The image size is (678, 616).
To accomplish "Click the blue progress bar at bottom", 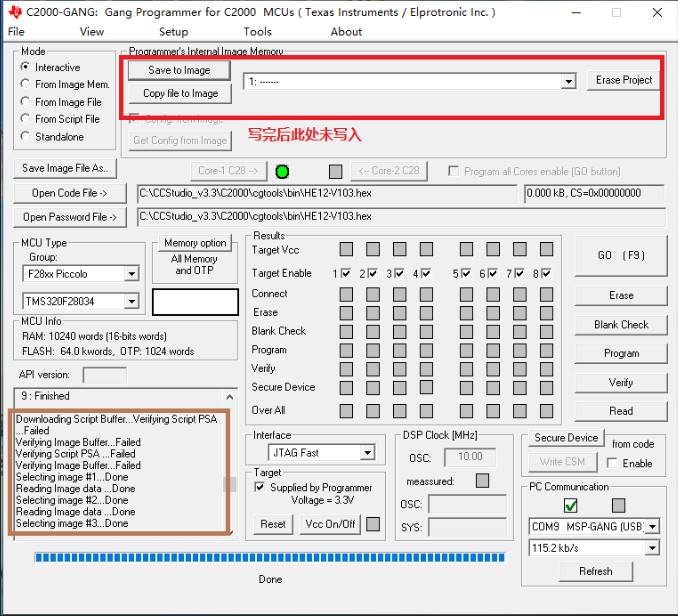I will click(270, 557).
